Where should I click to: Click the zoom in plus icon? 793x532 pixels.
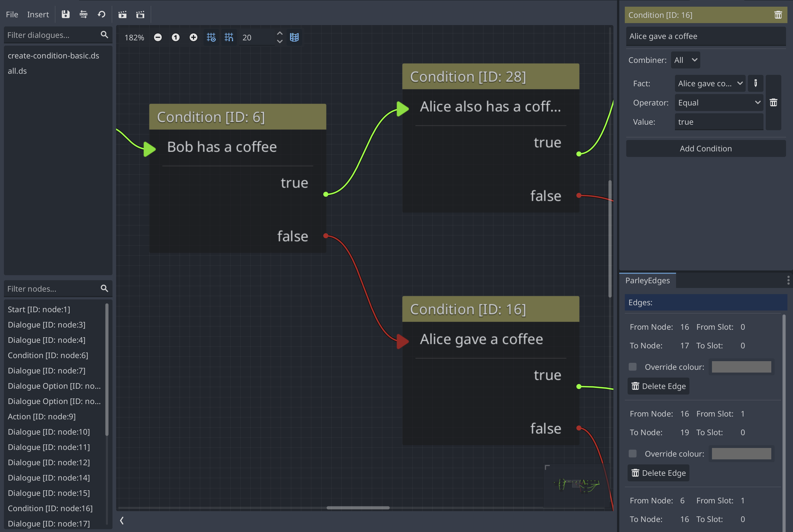point(193,37)
